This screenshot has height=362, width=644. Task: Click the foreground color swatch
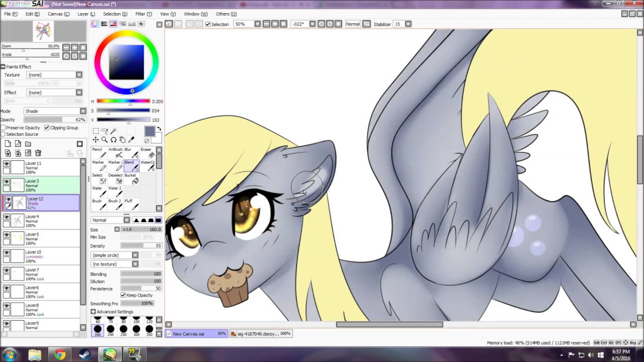pyautogui.click(x=150, y=132)
